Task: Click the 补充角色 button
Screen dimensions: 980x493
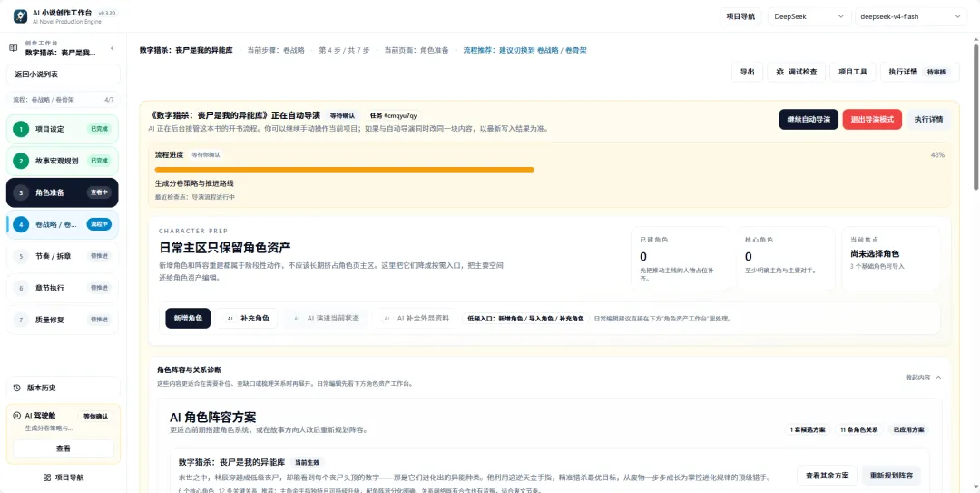Action: pyautogui.click(x=248, y=319)
